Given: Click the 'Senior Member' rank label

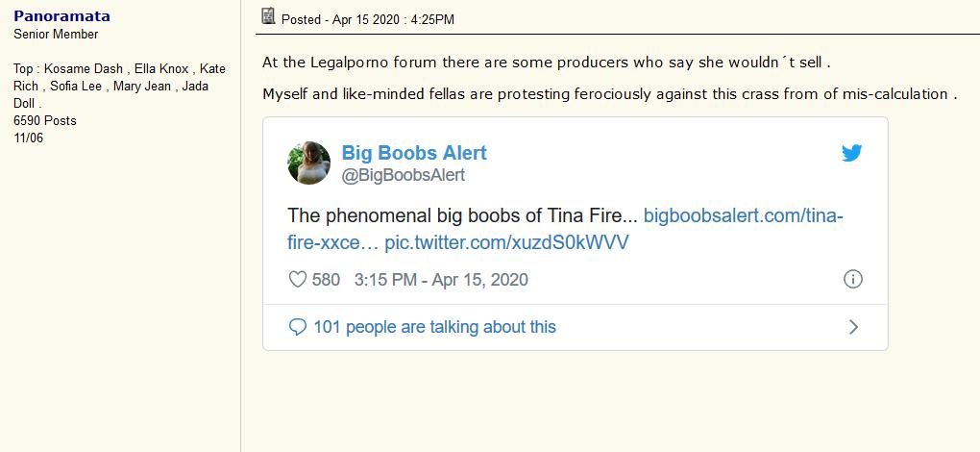Looking at the screenshot, I should coord(56,35).
